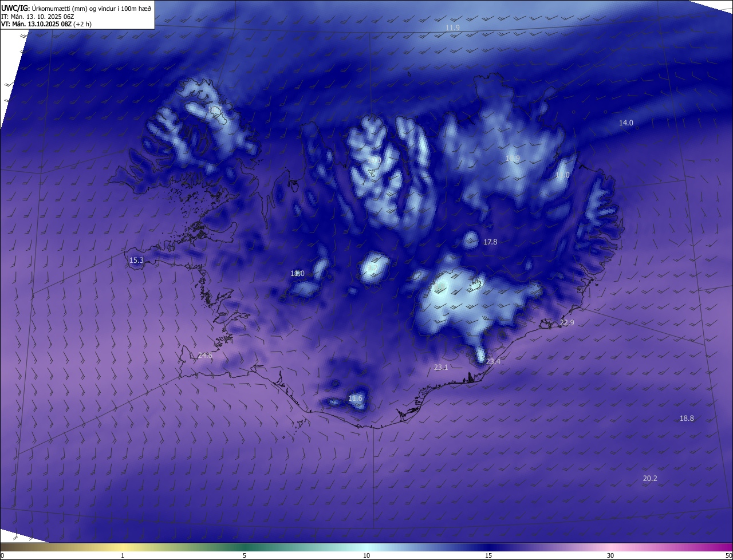The height and width of the screenshot is (560, 733).
Task: Click the 11.6 value over the southern glacier
Action: point(356,398)
